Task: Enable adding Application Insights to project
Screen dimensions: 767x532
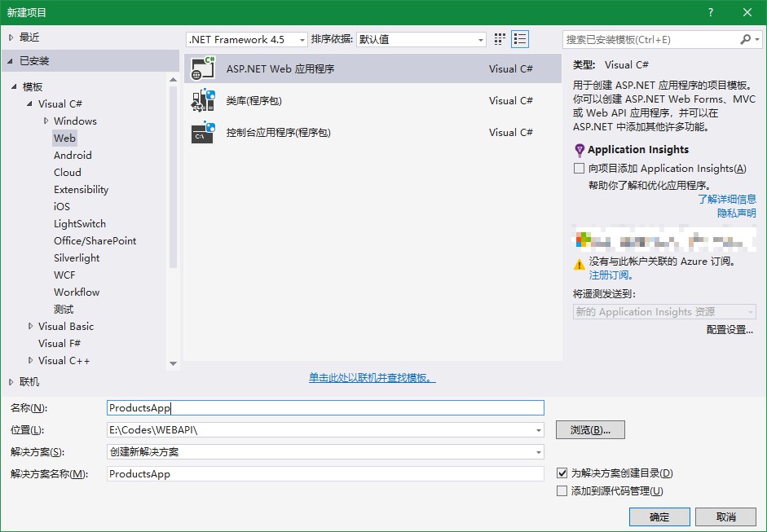Action: tap(580, 169)
